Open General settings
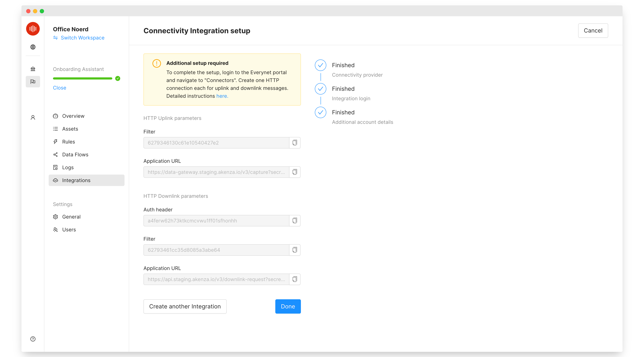This screenshot has height=357, width=644. [x=87, y=217]
